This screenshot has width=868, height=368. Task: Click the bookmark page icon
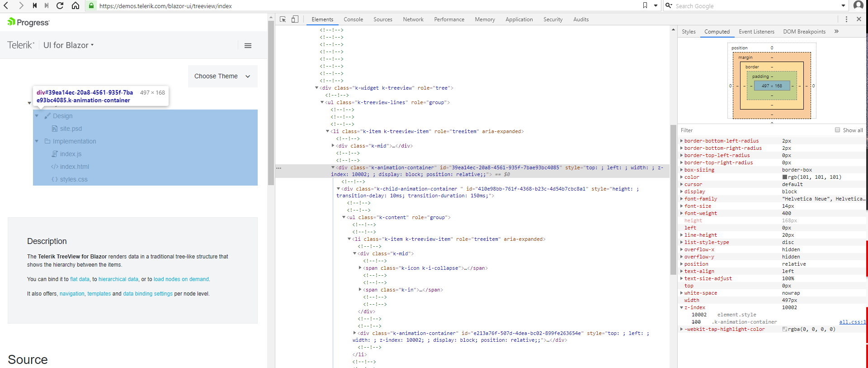click(x=645, y=5)
